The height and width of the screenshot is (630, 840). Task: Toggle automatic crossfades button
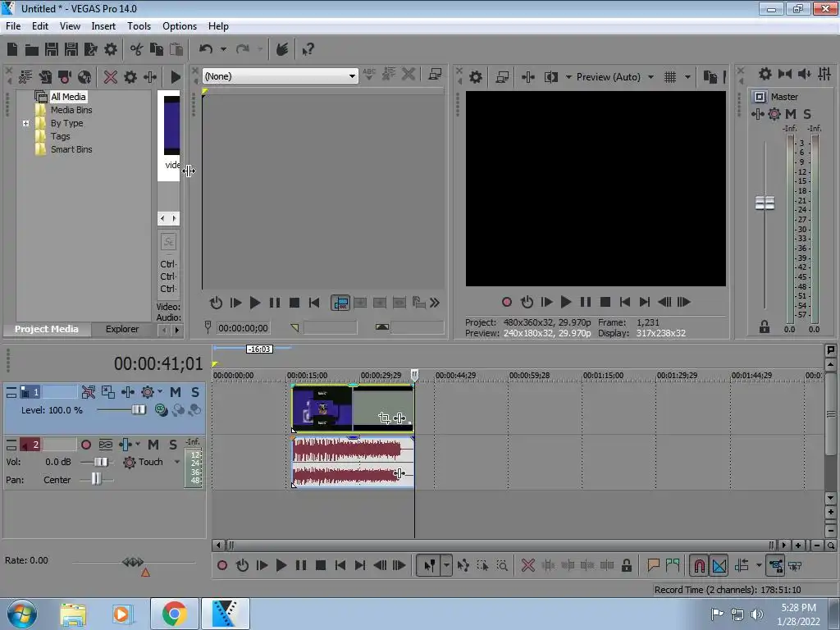tap(719, 565)
